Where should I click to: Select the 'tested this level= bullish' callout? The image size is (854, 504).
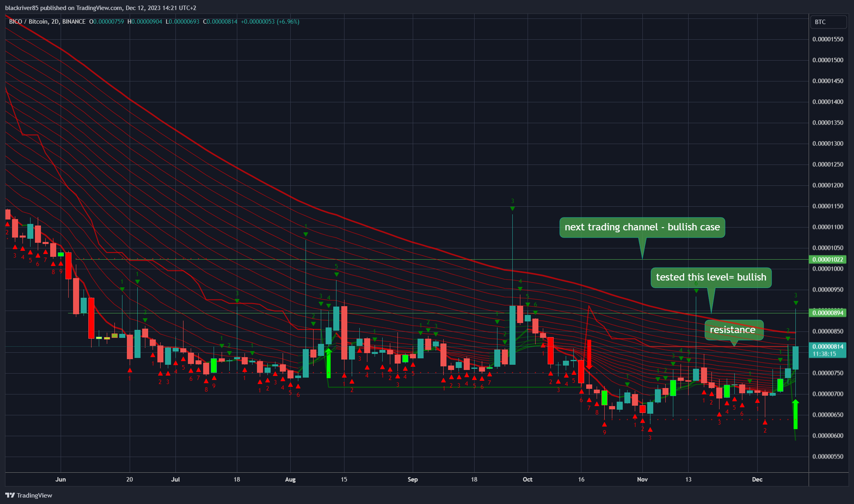pos(711,278)
